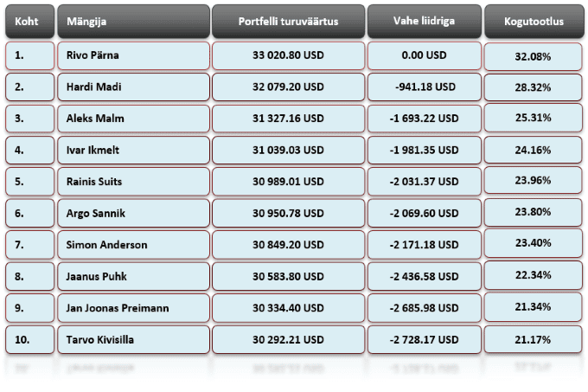Open Simon Anderson's row name
Image resolution: width=588 pixels, height=392 pixels.
[x=106, y=244]
